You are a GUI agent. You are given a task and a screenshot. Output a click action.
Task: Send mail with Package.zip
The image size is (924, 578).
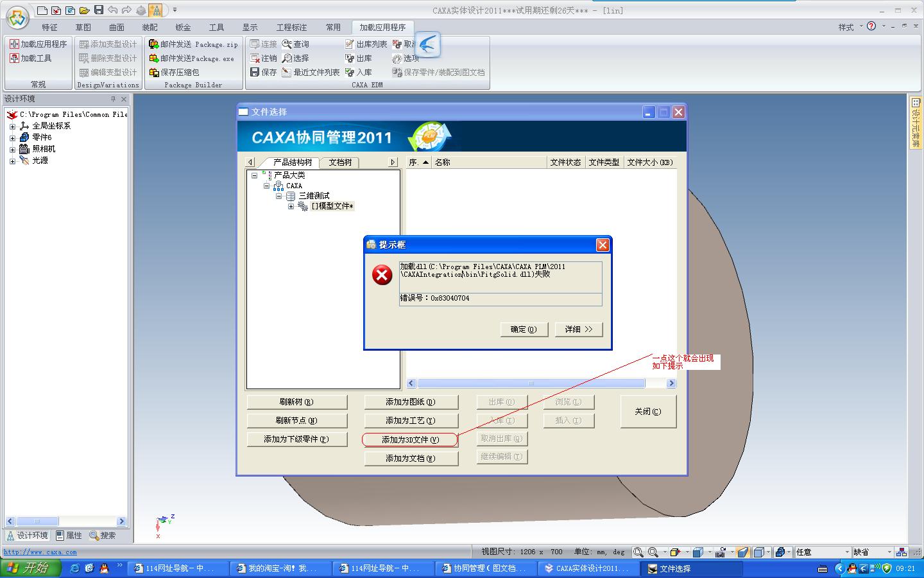193,44
